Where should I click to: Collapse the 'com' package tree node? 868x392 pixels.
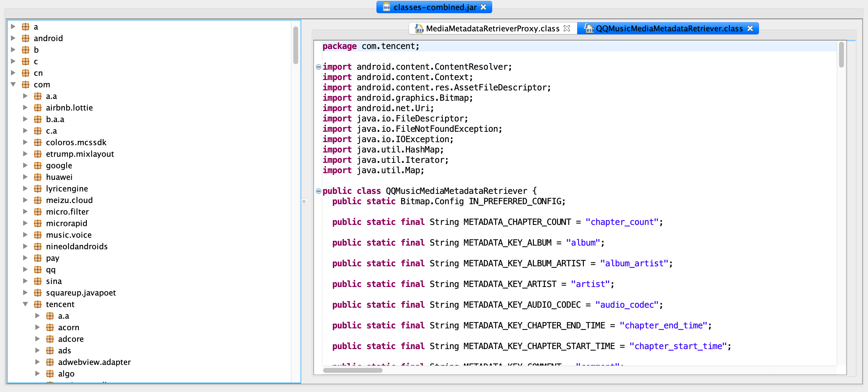(13, 85)
